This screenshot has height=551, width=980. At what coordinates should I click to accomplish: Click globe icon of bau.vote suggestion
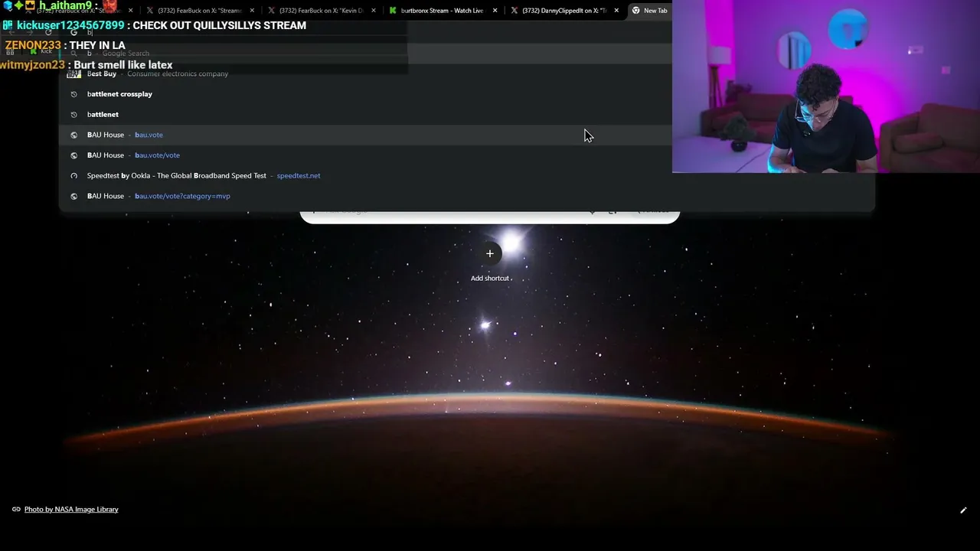(x=73, y=135)
